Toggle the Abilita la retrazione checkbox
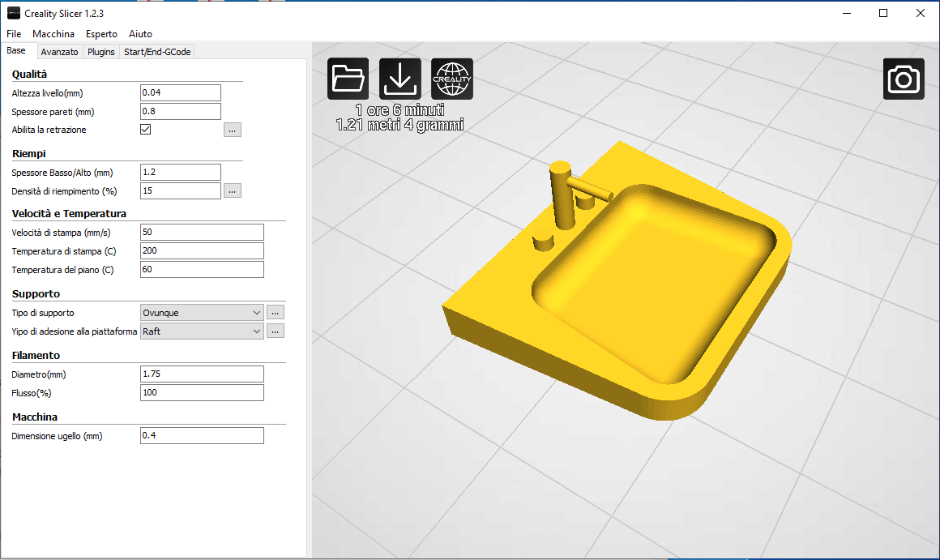The image size is (940, 560). [x=146, y=130]
